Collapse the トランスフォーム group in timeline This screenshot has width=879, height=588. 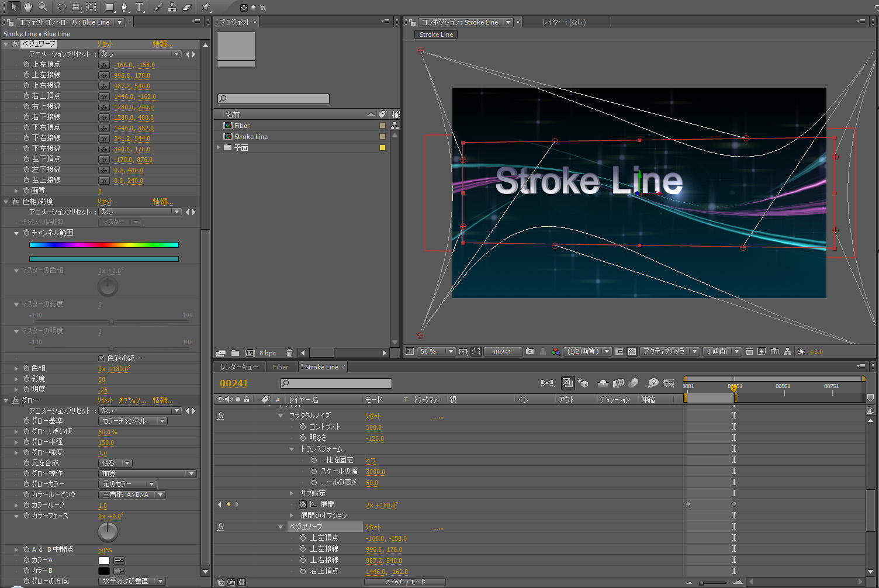[x=292, y=449]
